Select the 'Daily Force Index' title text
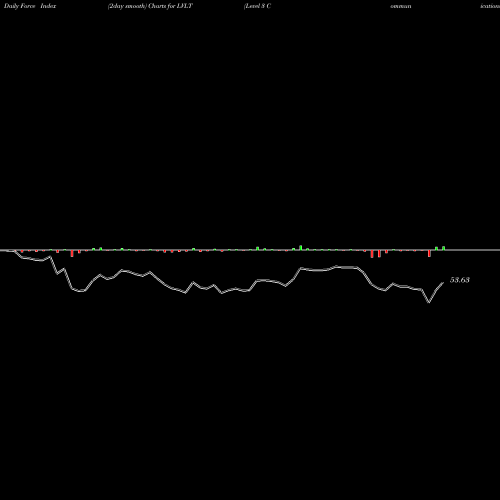This screenshot has width=500, height=500. click(30, 6)
